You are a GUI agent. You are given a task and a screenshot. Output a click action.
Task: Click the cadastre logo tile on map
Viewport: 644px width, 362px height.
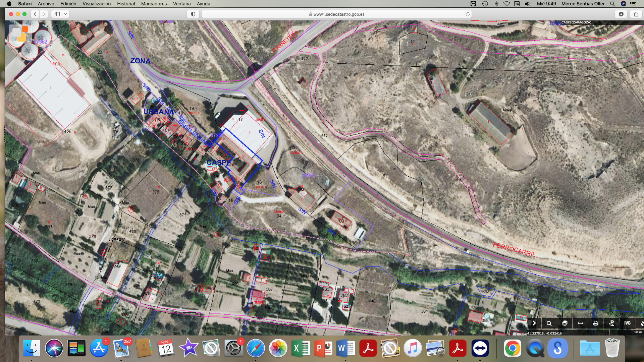(20, 34)
